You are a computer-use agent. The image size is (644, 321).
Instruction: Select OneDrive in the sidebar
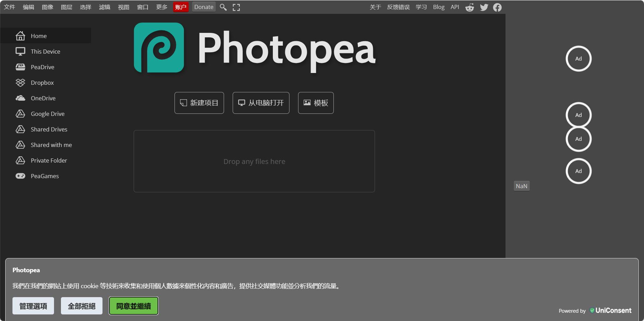click(43, 98)
